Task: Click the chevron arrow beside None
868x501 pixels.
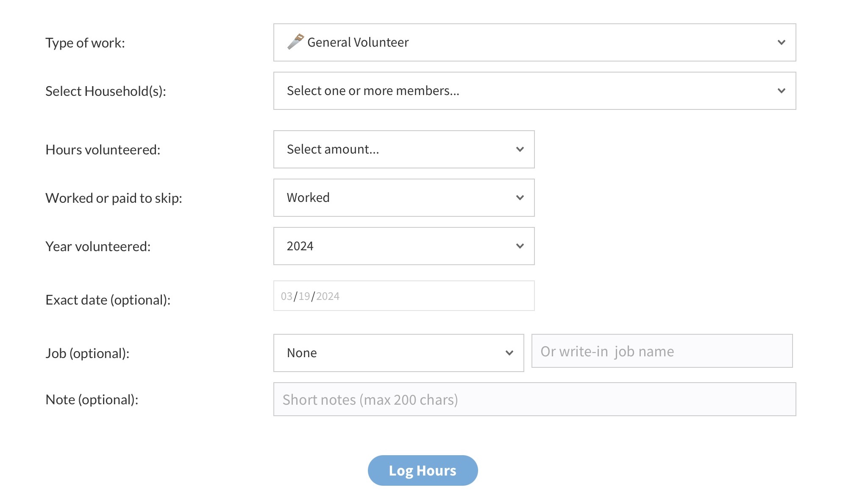Action: 509,353
